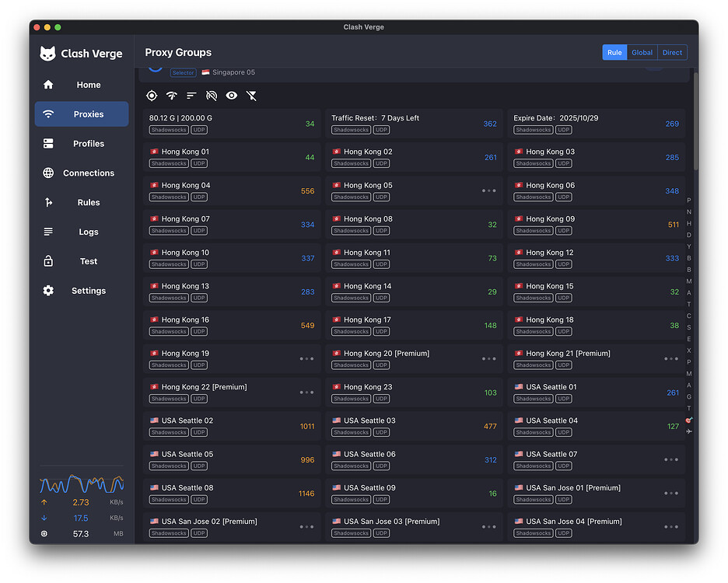The width and height of the screenshot is (728, 583).
Task: Open the Test section
Action: (x=82, y=261)
